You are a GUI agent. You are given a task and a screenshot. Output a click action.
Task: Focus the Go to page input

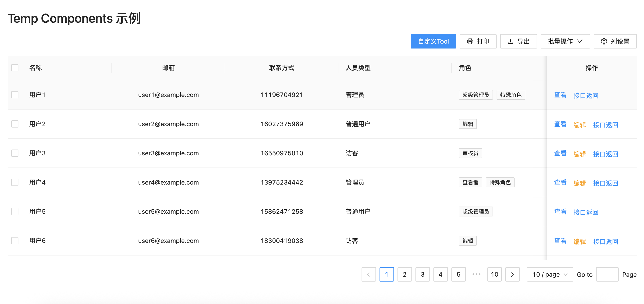click(x=607, y=275)
